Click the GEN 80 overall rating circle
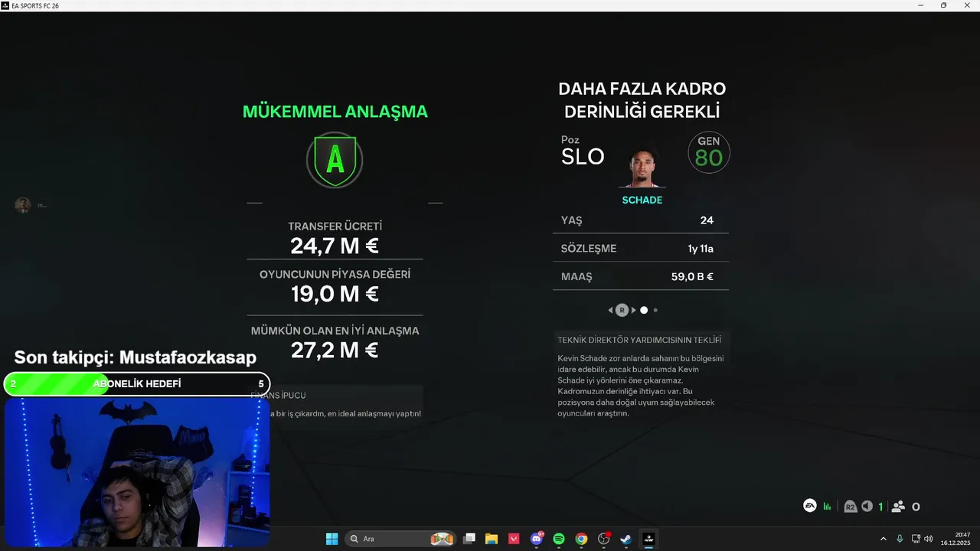Screen dimensions: 980x551 click(x=708, y=152)
